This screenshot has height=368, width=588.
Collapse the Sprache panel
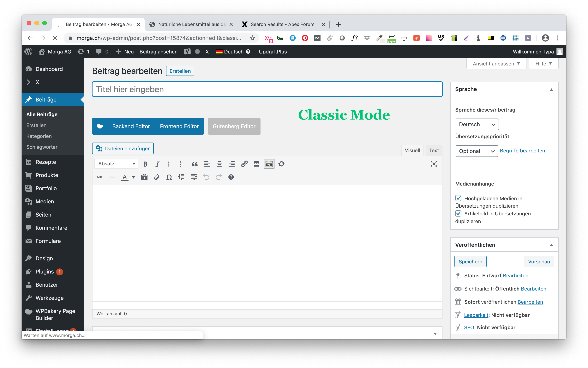(x=551, y=89)
